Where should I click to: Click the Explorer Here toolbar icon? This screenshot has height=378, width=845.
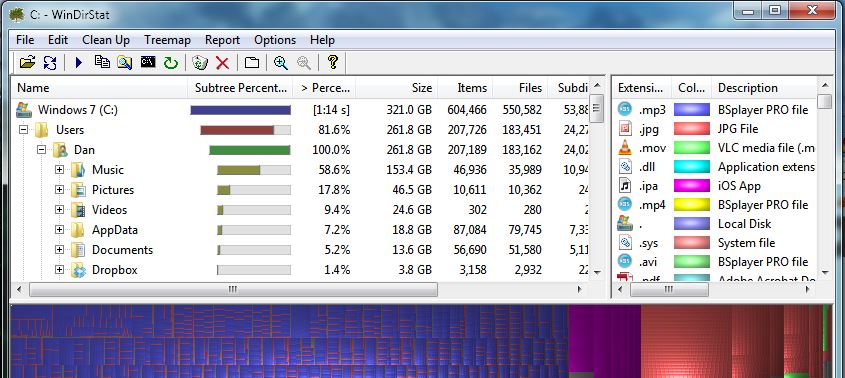click(124, 63)
